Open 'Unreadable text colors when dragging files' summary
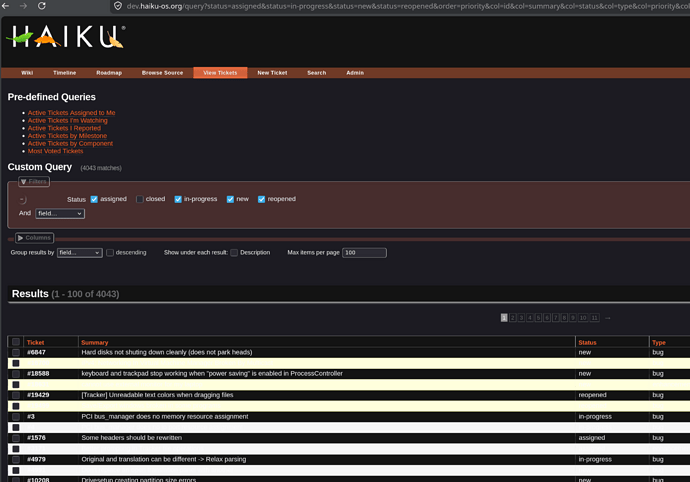The image size is (690, 482). tap(158, 395)
